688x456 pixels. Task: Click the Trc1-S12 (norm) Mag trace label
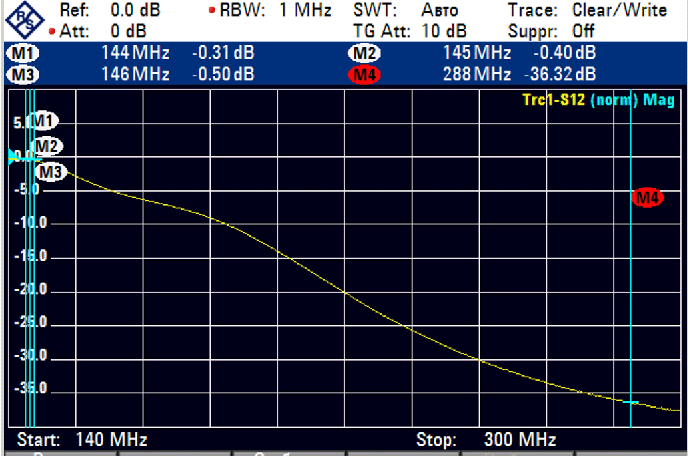[x=600, y=99]
